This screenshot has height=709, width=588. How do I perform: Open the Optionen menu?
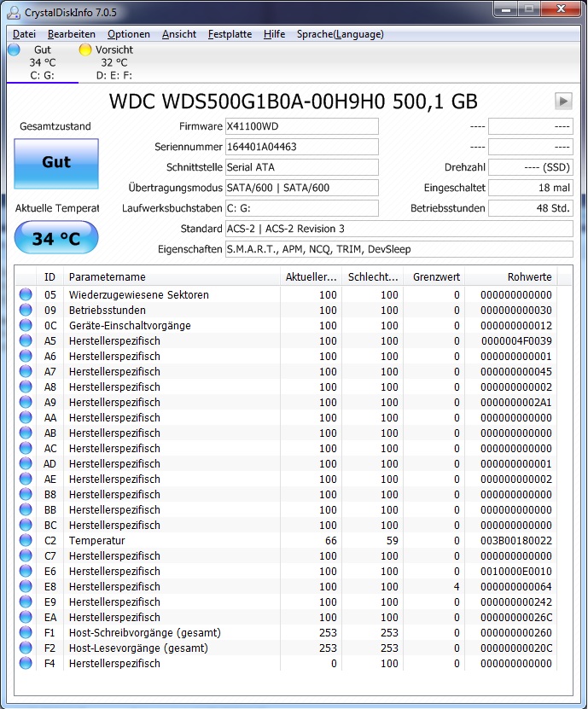click(129, 34)
